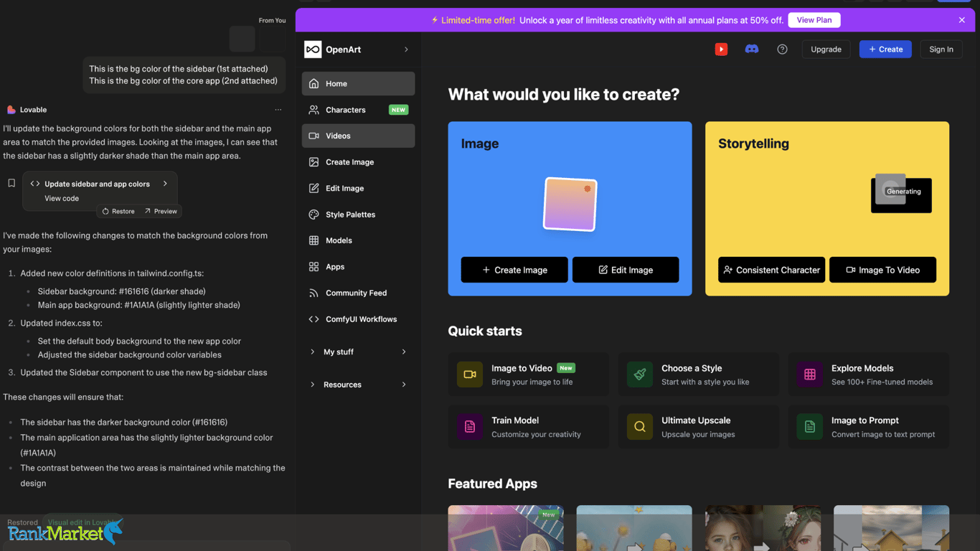Viewport: 980px width, 551px height.
Task: Open Style Palettes in the sidebar
Action: coord(358,215)
